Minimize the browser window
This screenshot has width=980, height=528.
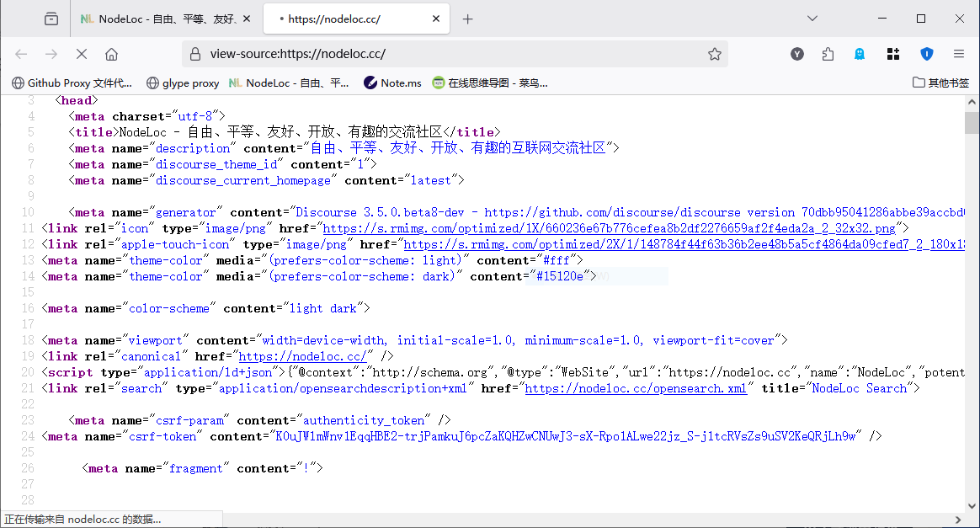[x=882, y=19]
